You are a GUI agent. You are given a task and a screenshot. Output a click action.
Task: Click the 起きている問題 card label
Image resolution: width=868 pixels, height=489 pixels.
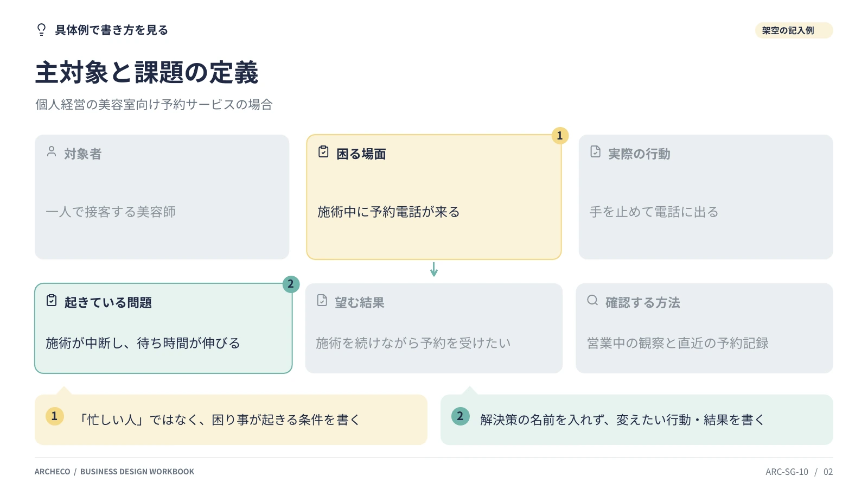point(108,302)
